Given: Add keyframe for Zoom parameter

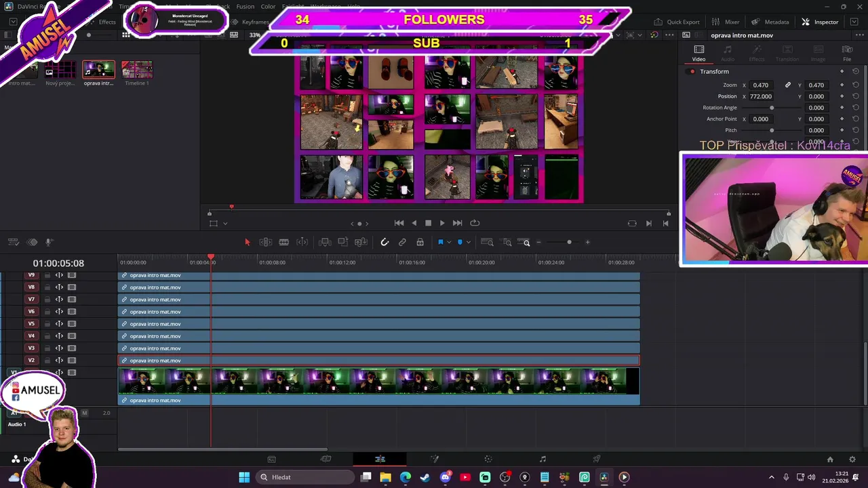Looking at the screenshot, I should (842, 85).
